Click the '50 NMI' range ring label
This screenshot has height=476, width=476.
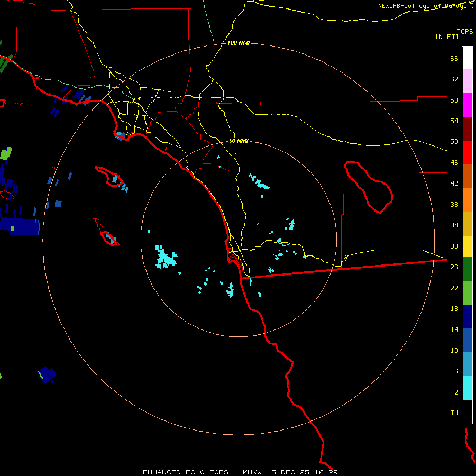click(x=239, y=141)
